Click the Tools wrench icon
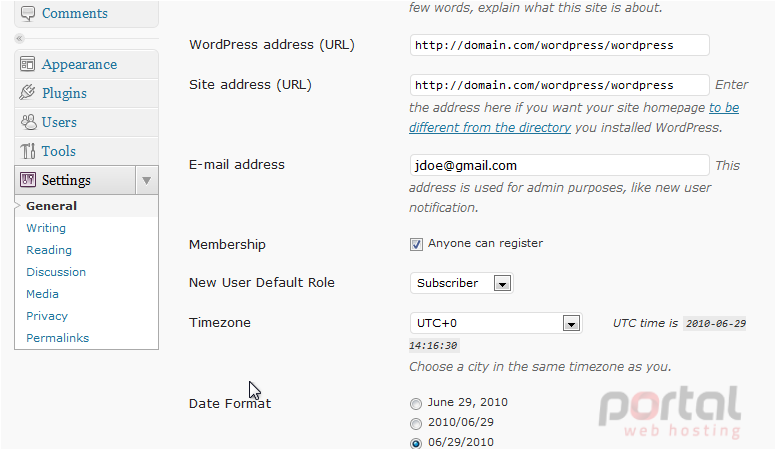776x450 pixels. point(28,151)
